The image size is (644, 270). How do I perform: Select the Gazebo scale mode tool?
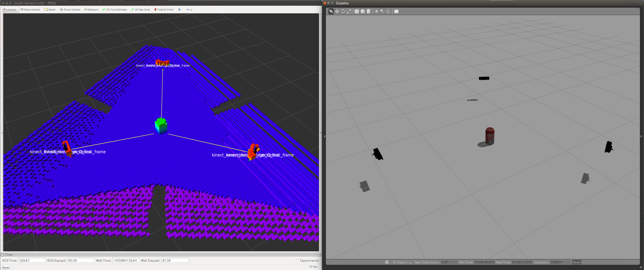[x=349, y=11]
